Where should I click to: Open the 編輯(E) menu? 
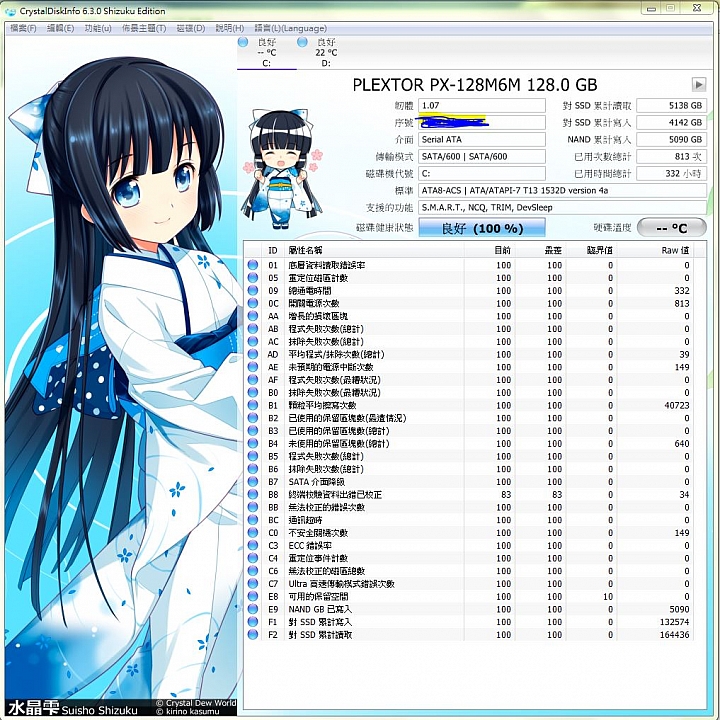tap(60, 28)
